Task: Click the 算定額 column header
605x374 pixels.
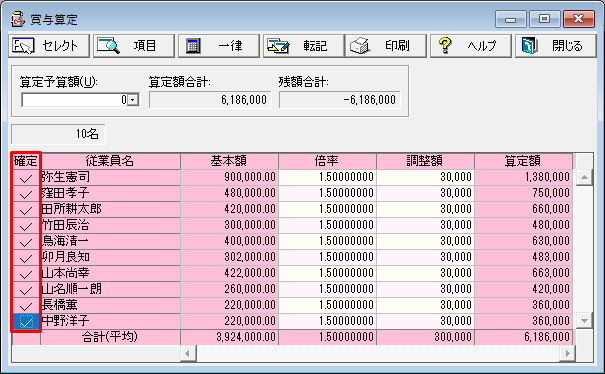Action: pos(524,161)
